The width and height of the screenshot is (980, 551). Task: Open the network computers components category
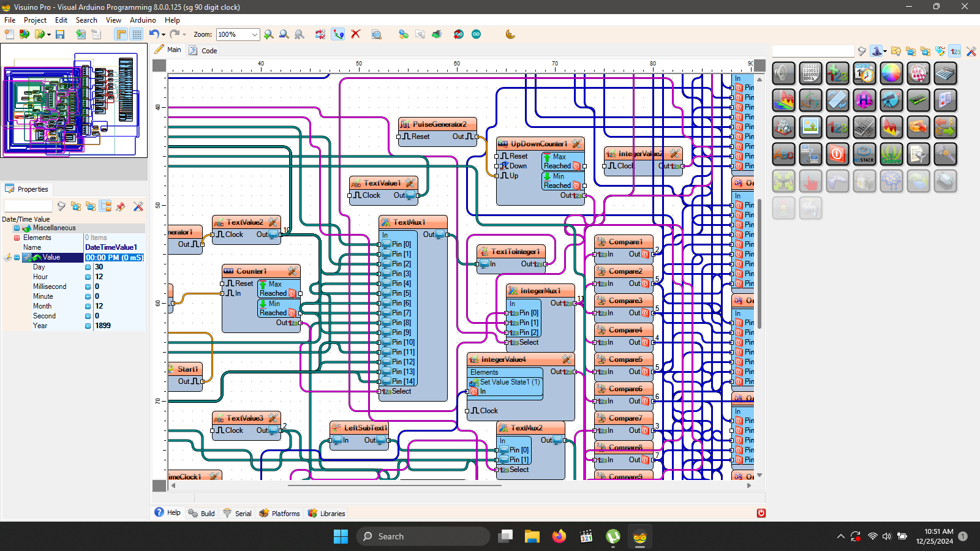[x=810, y=154]
